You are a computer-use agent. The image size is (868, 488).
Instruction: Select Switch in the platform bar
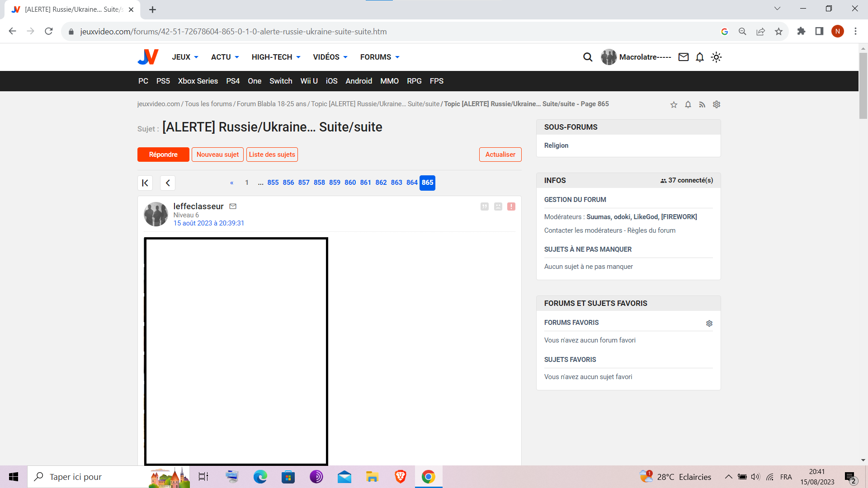pyautogui.click(x=280, y=81)
